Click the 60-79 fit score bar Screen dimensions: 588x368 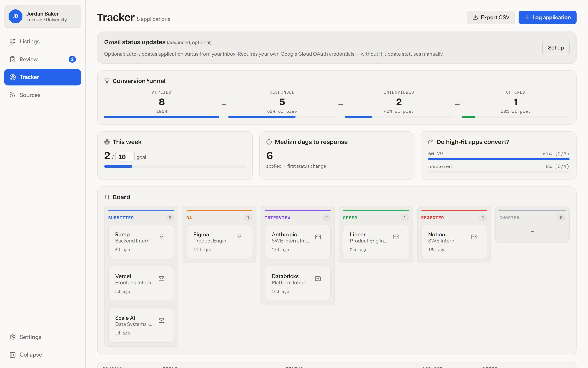click(499, 159)
